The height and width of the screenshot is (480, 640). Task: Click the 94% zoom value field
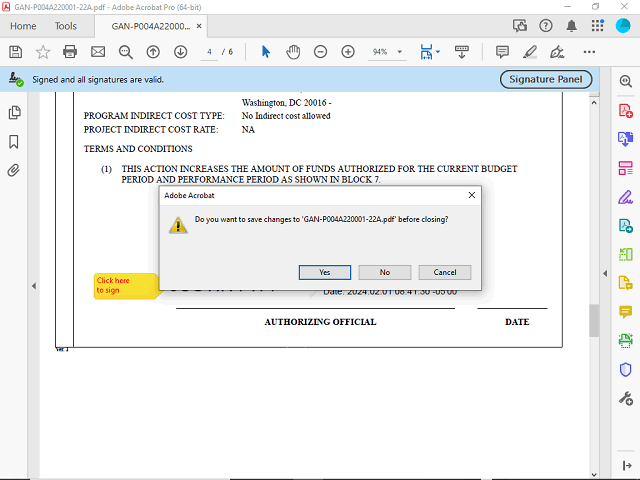380,52
